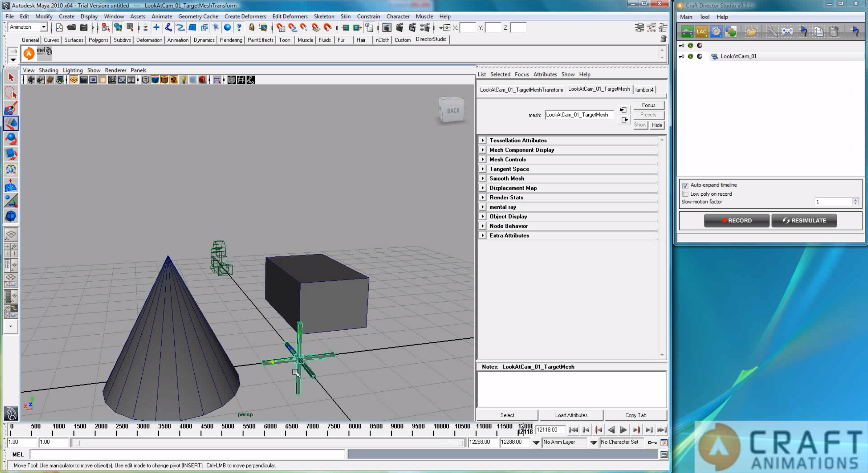Click the Craft Animations shelf icon
Screen dimensions: 868x473
point(29,53)
